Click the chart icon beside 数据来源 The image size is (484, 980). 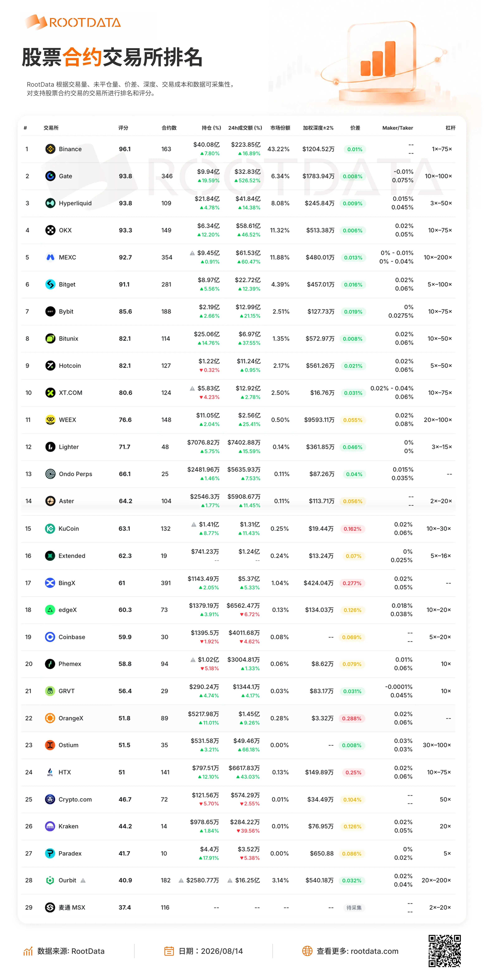28,951
